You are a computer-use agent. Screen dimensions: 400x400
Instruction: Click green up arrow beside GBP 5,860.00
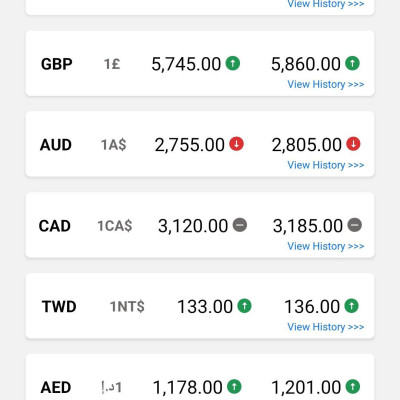click(x=352, y=63)
